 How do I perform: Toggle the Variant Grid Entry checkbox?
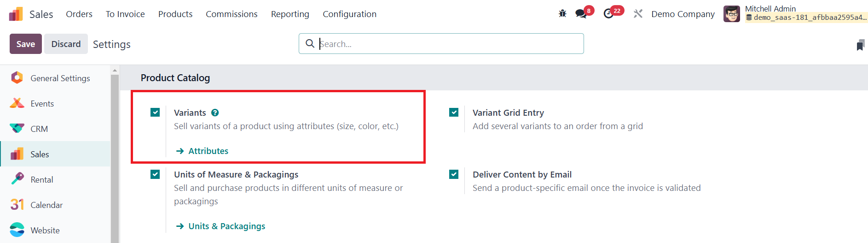tap(454, 113)
